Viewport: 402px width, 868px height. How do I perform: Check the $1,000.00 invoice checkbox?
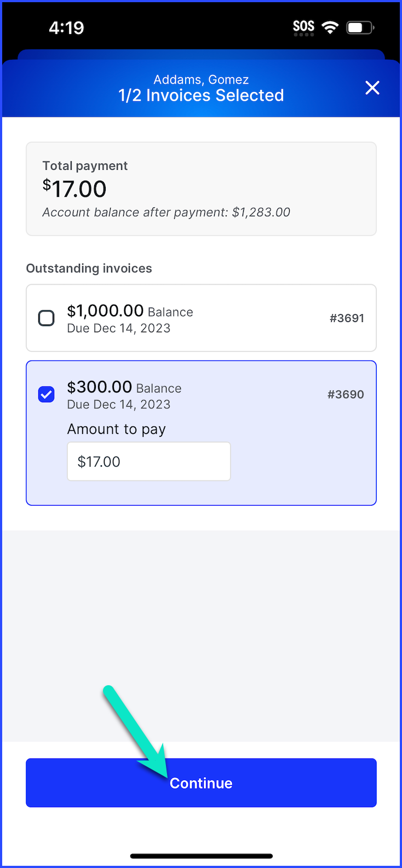pos(47,318)
